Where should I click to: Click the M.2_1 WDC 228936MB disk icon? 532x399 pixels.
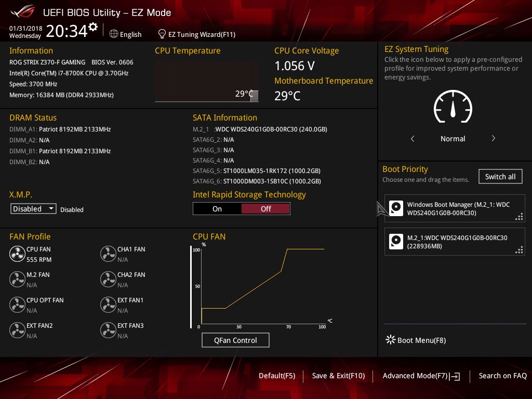396,242
